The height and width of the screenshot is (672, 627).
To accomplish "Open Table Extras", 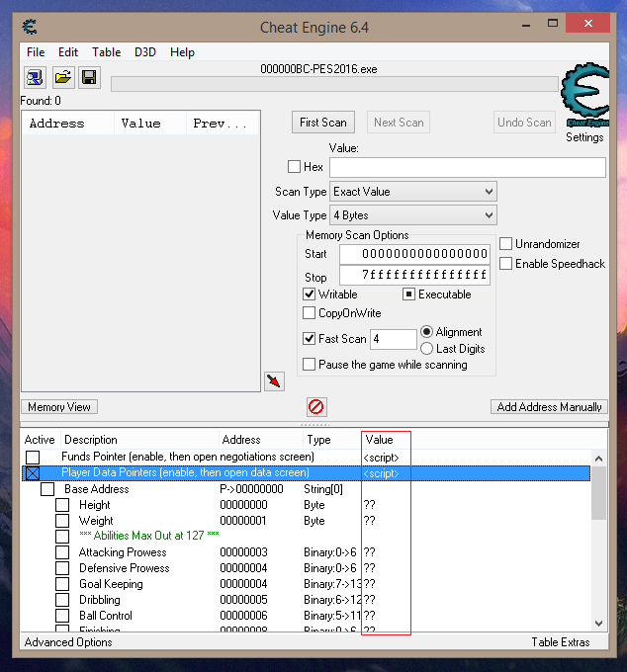I will point(561,642).
